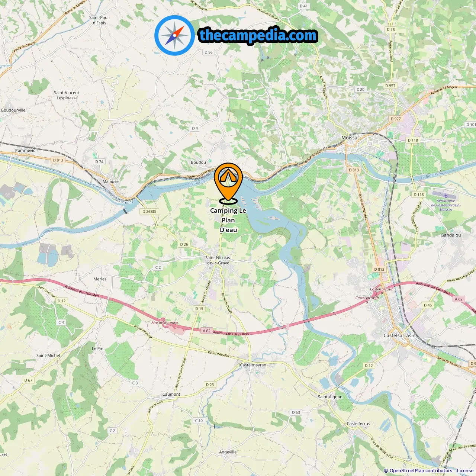Click the Malause village label

tap(110, 181)
